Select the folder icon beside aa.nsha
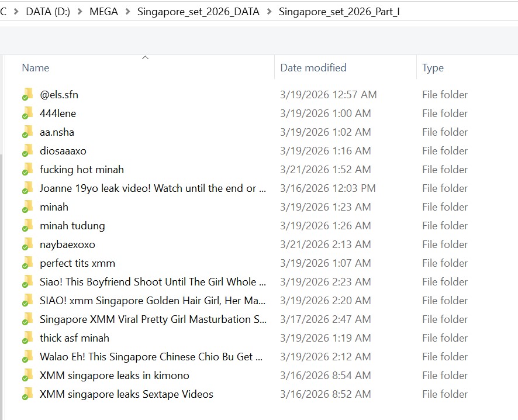 click(x=27, y=132)
